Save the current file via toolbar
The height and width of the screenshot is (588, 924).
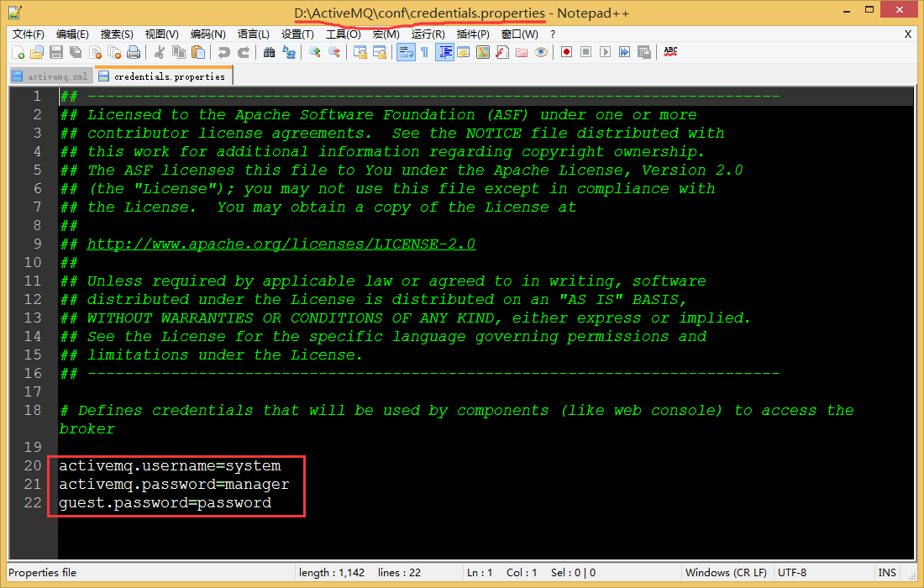point(56,52)
